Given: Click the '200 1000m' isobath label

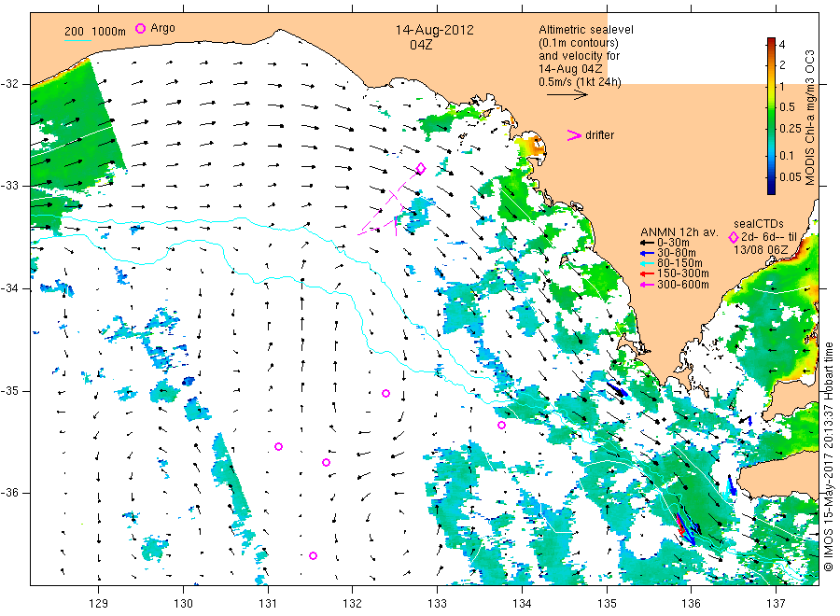Looking at the screenshot, I should tap(95, 31).
